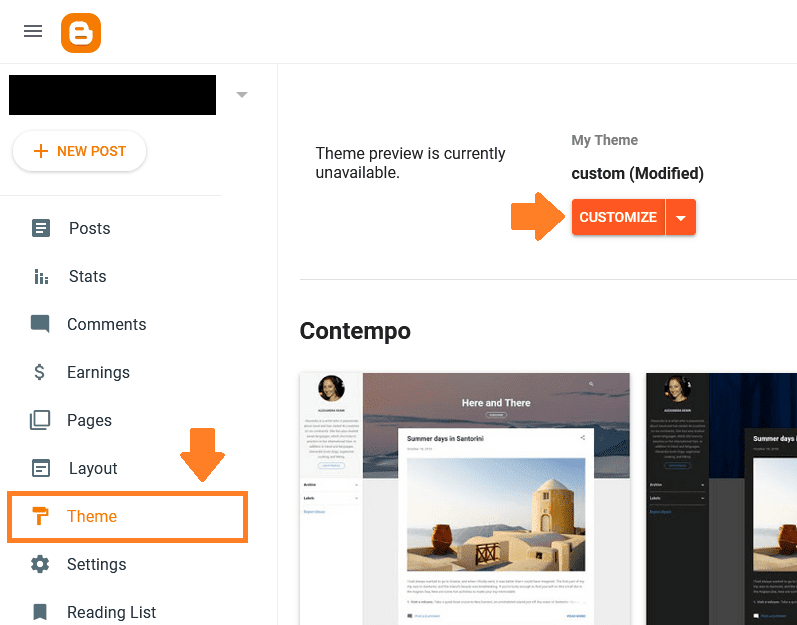Click the blacked-out blog title box
Image resolution: width=797 pixels, height=625 pixels.
[x=112, y=95]
